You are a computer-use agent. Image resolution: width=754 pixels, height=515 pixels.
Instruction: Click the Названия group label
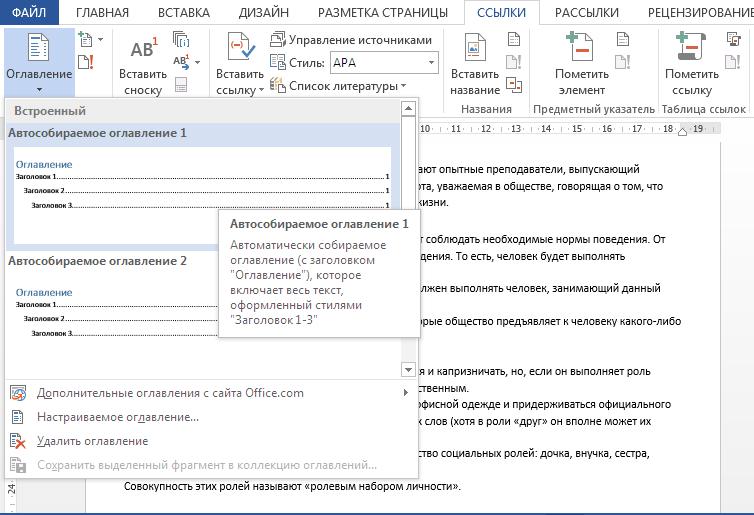[486, 109]
